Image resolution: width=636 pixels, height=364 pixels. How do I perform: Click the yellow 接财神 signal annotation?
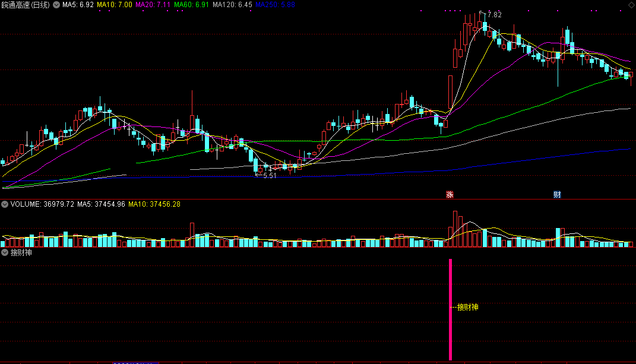pos(468,307)
